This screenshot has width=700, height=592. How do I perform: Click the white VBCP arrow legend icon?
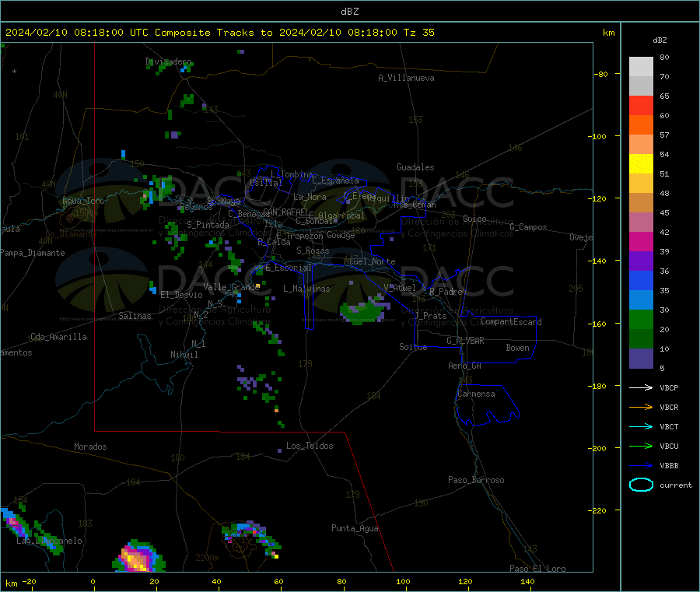[641, 387]
